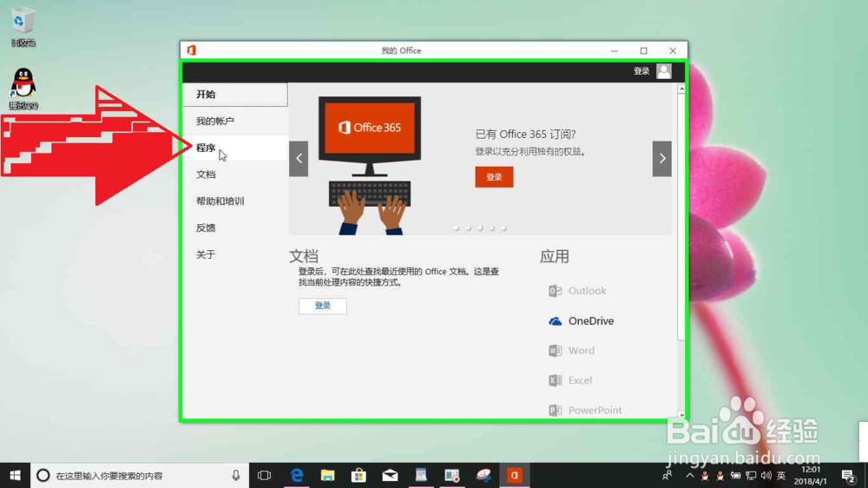Screen dimensions: 868x488
Task: Click the 英 input language indicator
Action: pos(781,475)
